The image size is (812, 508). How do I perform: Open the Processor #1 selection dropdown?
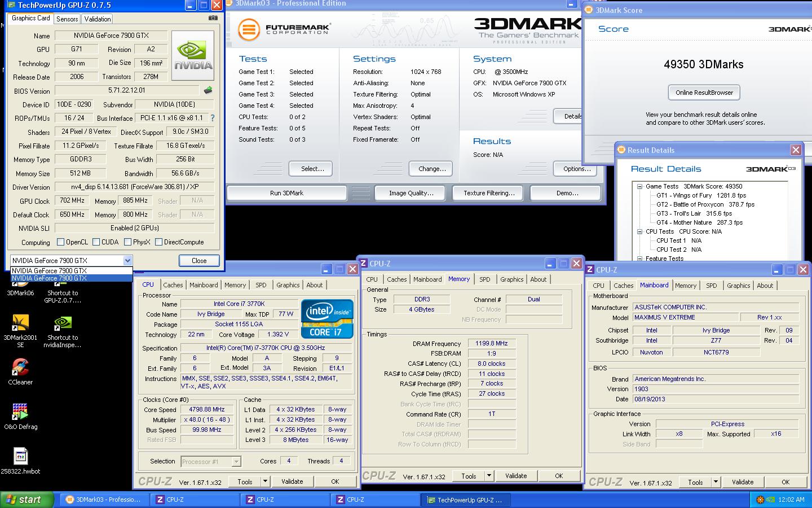tap(236, 462)
